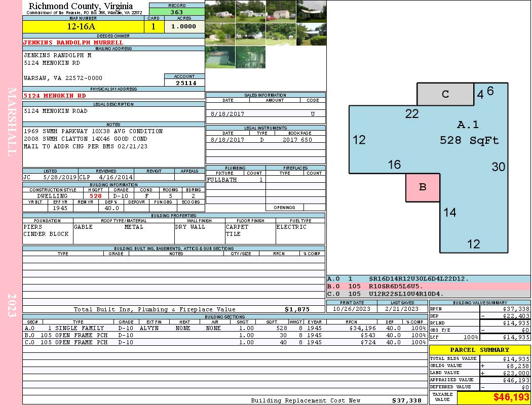Viewport: 532px width, 405px height.
Task: Select gray section C in the building sketch
Action: pyautogui.click(x=445, y=94)
